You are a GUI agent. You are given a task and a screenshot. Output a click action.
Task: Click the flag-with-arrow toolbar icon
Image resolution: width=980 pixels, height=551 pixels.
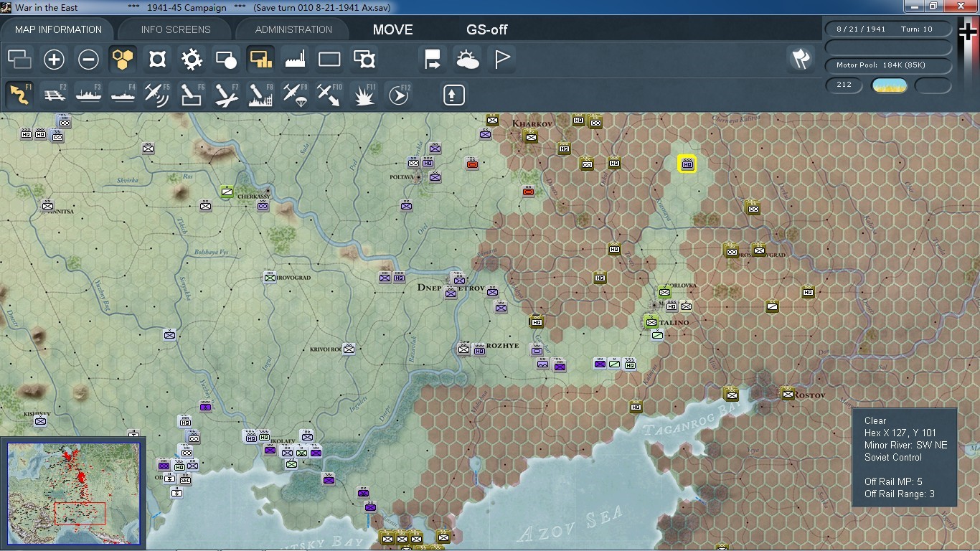(x=433, y=60)
